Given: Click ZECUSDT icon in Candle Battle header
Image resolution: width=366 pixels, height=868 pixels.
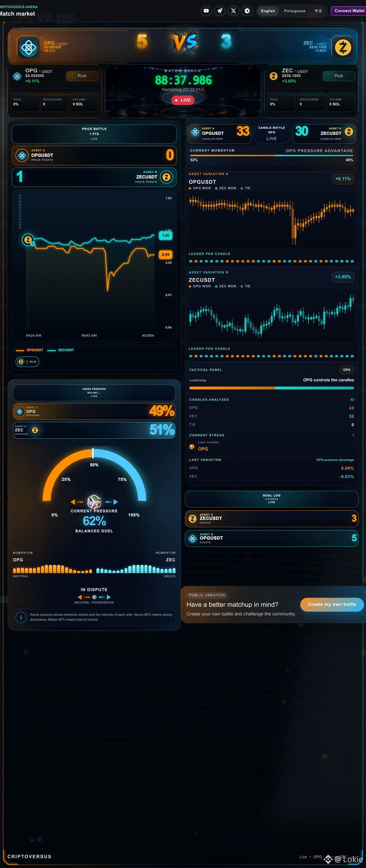Looking at the screenshot, I should tap(349, 132).
